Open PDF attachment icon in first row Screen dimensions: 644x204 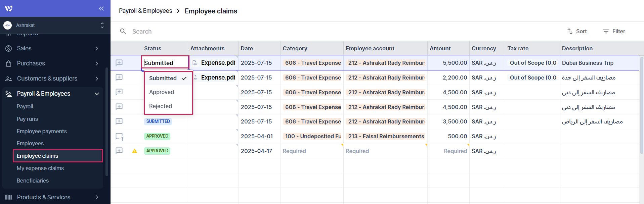[x=195, y=63]
